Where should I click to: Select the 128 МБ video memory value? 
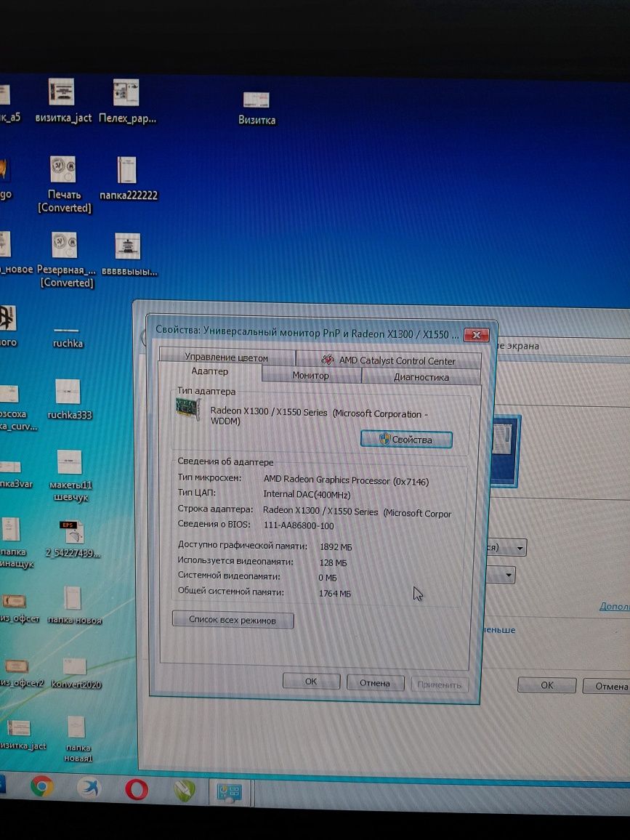pos(334,562)
